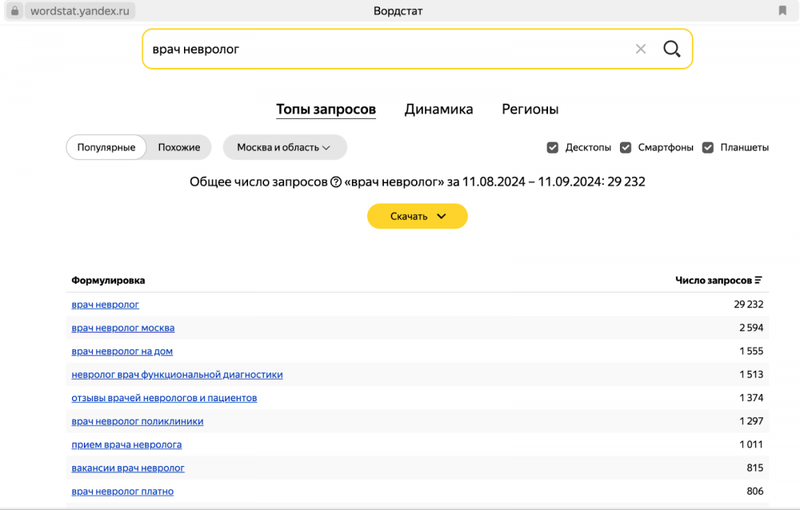800x510 pixels.
Task: Click the lock icon in address bar
Action: pos(15,11)
